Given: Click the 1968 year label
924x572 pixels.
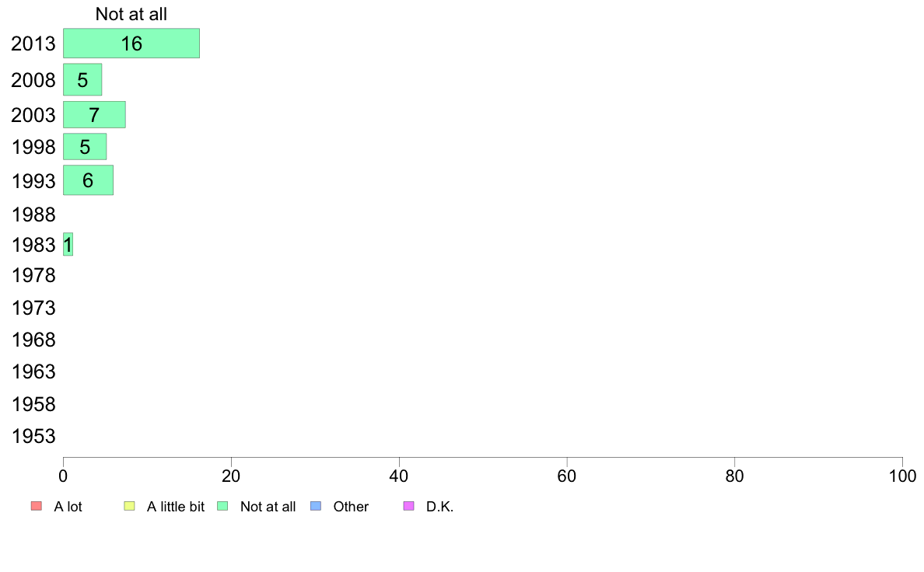Looking at the screenshot, I should tap(33, 340).
